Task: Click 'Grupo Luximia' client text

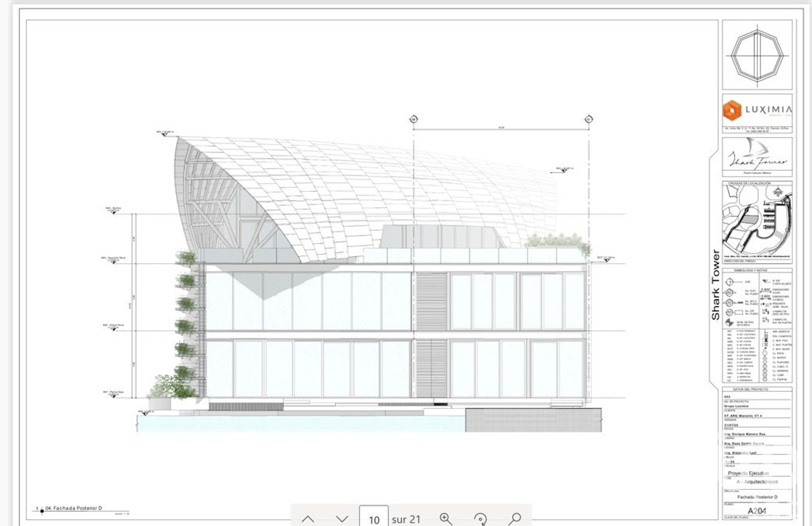Action: 736,406
